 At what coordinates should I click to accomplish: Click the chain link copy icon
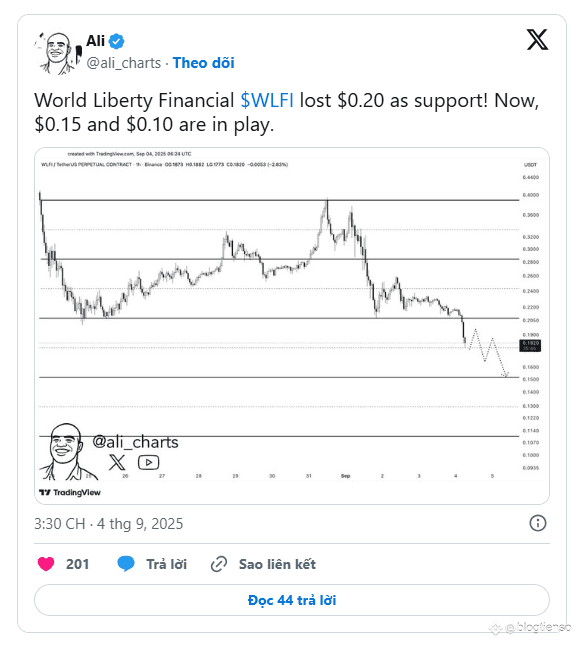(219, 564)
